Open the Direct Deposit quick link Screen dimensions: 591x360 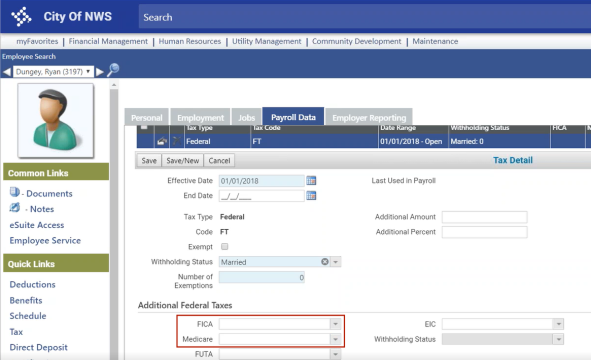pos(38,347)
